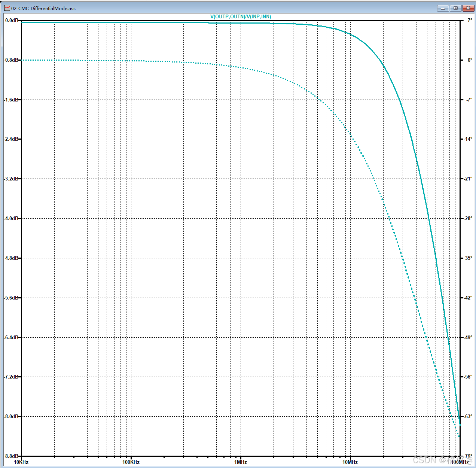476x468 pixels.
Task: Click the 7° phase axis label
Action: tap(470, 20)
